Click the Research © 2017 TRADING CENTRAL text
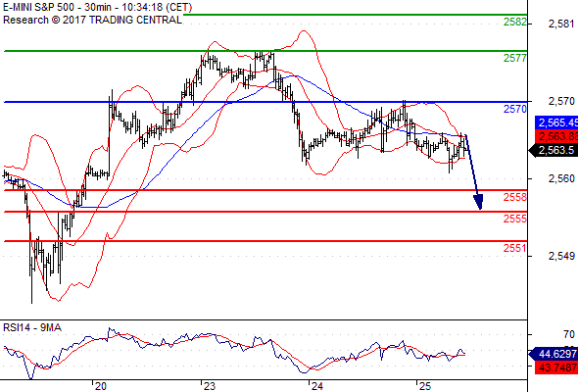 point(92,20)
